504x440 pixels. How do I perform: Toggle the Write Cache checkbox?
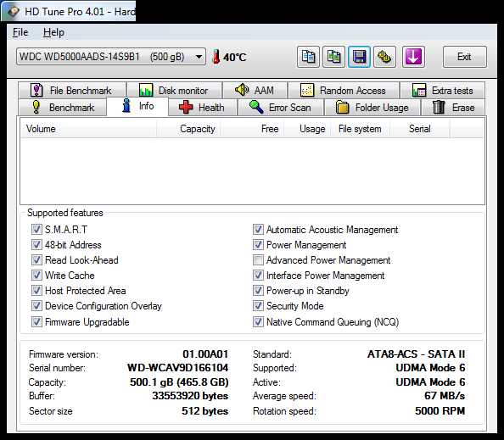click(36, 276)
